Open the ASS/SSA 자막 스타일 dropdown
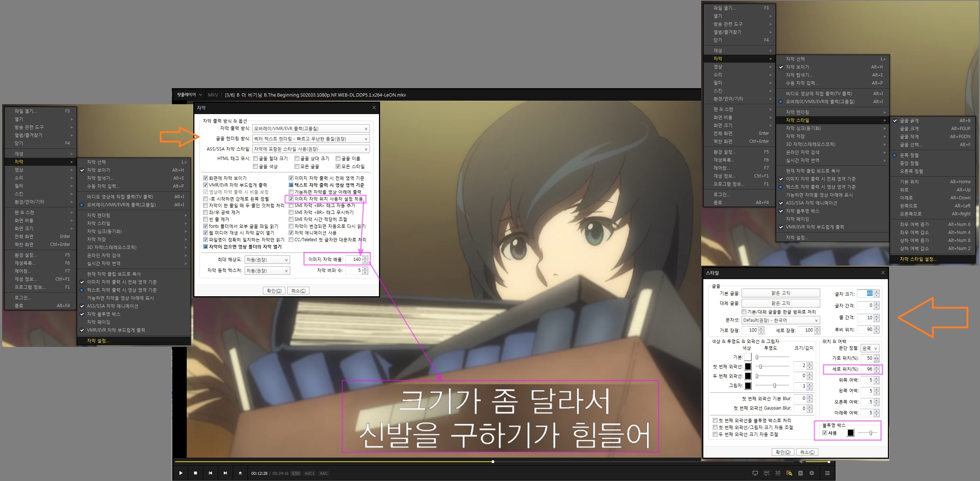The image size is (980, 481). pyautogui.click(x=311, y=149)
